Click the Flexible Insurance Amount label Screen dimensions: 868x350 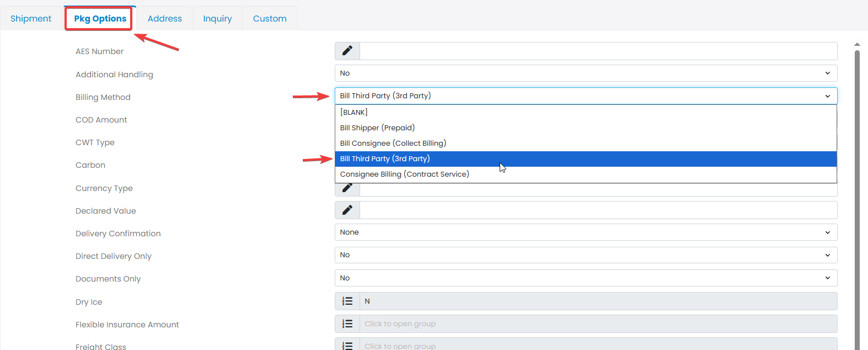[x=127, y=325]
